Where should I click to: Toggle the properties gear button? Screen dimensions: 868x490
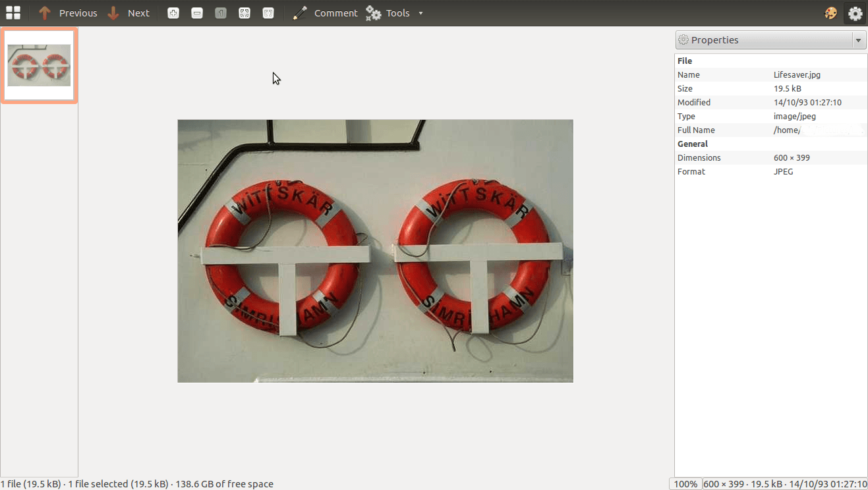pyautogui.click(x=855, y=13)
